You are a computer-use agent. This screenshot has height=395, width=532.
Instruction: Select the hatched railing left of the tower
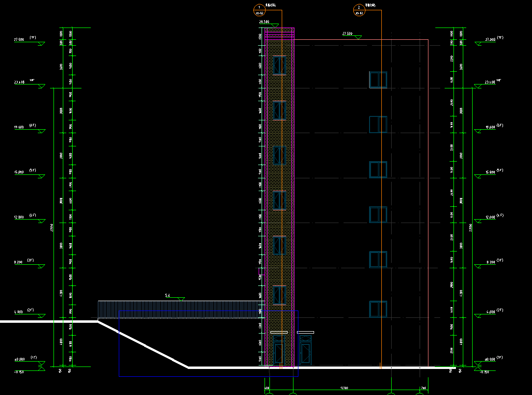(x=177, y=310)
